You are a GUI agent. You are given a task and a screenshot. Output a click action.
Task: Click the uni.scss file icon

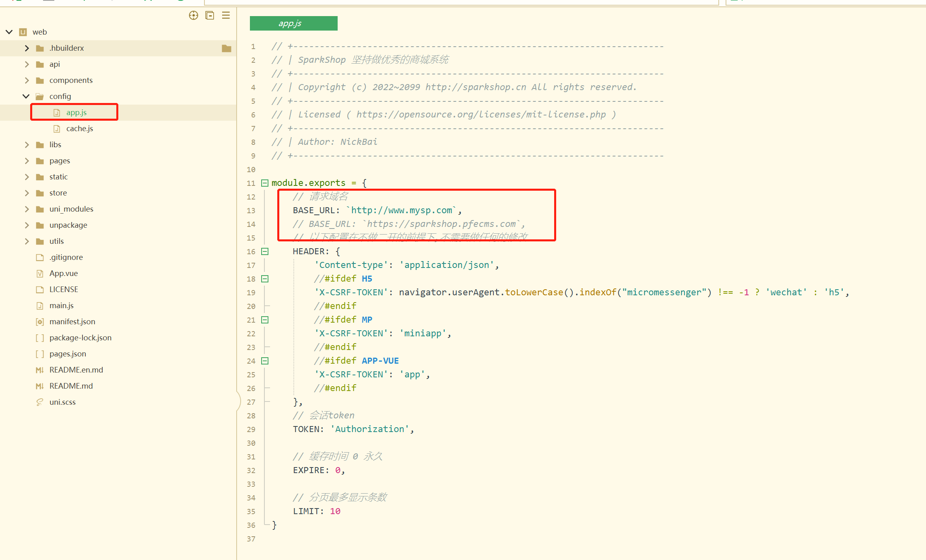click(40, 402)
